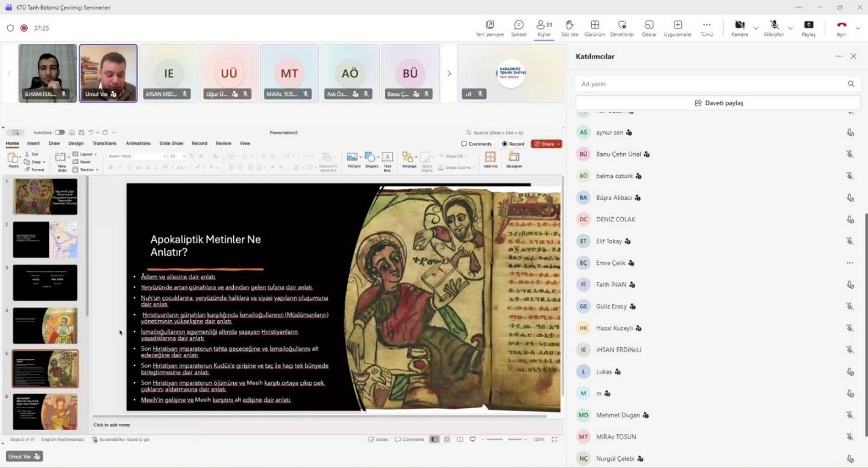Toggle the Kamera camera on

click(x=739, y=25)
